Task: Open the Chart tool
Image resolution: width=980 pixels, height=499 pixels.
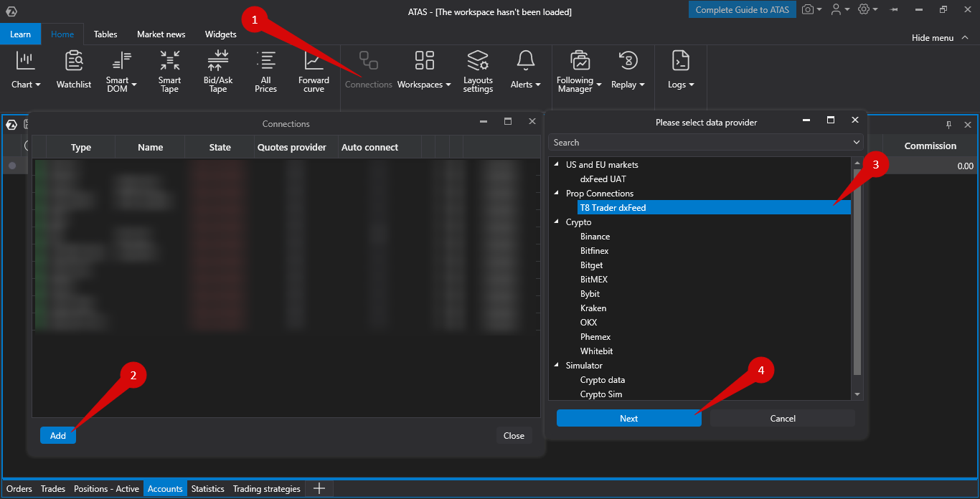Action: click(x=26, y=70)
